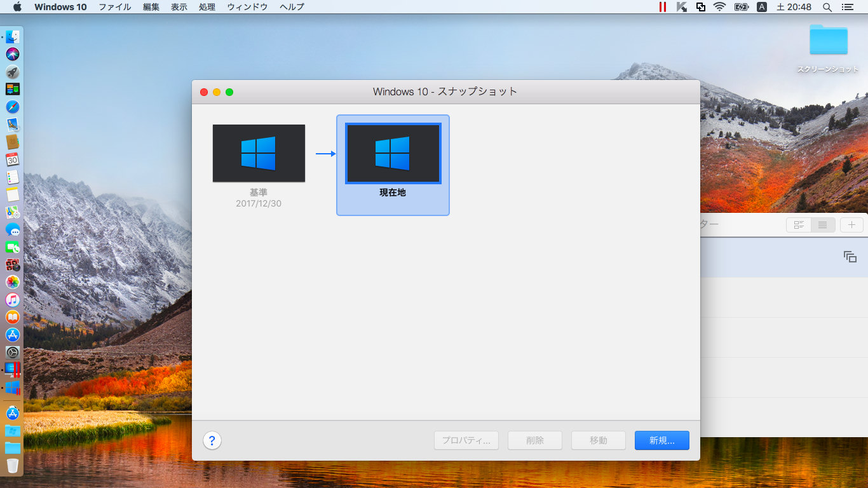Open the Notes app in Dock

tap(13, 194)
